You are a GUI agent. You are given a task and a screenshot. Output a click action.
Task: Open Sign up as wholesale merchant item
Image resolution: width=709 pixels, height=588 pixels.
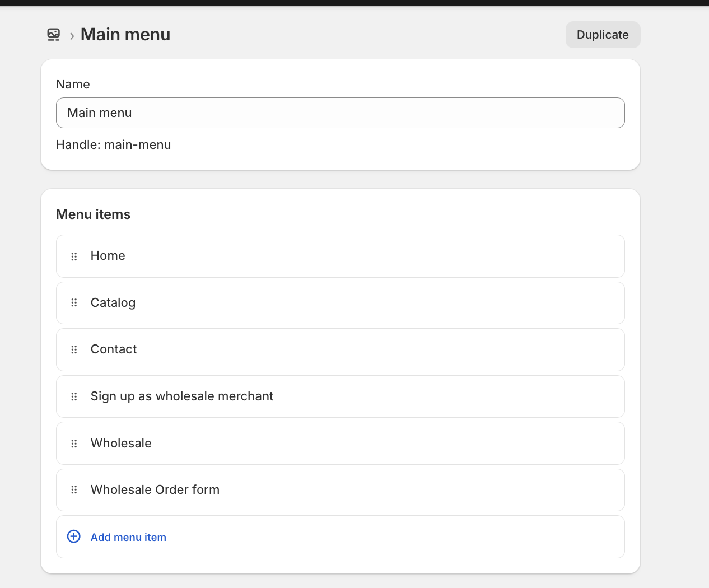tap(182, 396)
